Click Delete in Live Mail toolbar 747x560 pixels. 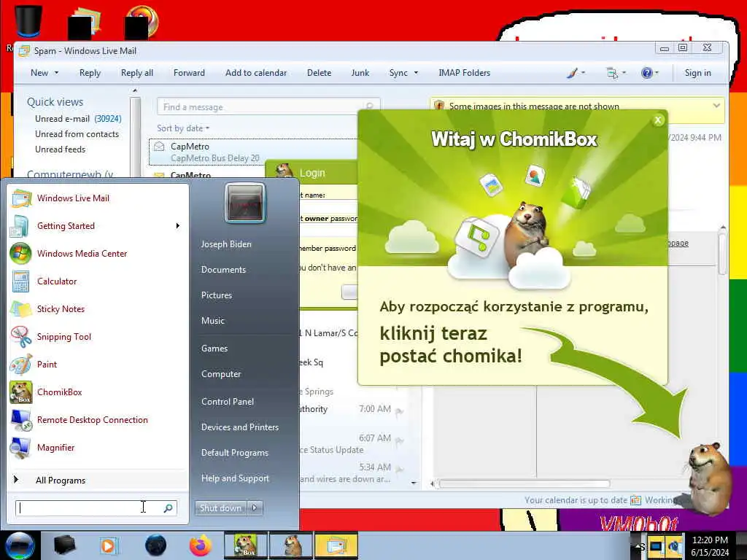pyautogui.click(x=320, y=73)
